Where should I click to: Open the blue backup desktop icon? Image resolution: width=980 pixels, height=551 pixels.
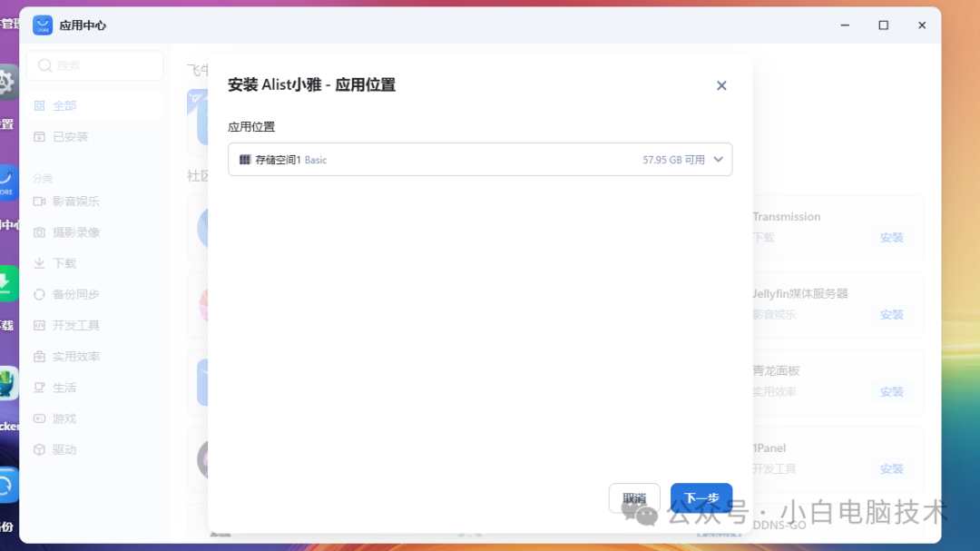tap(7, 485)
